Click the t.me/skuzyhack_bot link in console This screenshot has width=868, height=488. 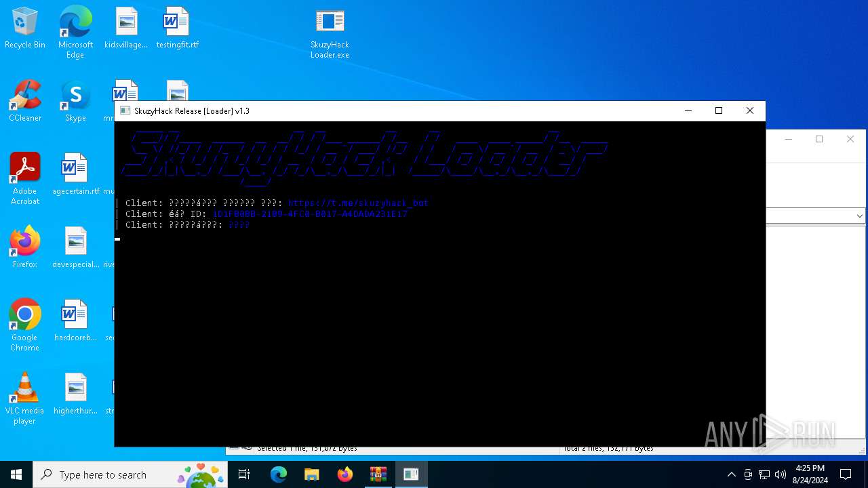[358, 203]
